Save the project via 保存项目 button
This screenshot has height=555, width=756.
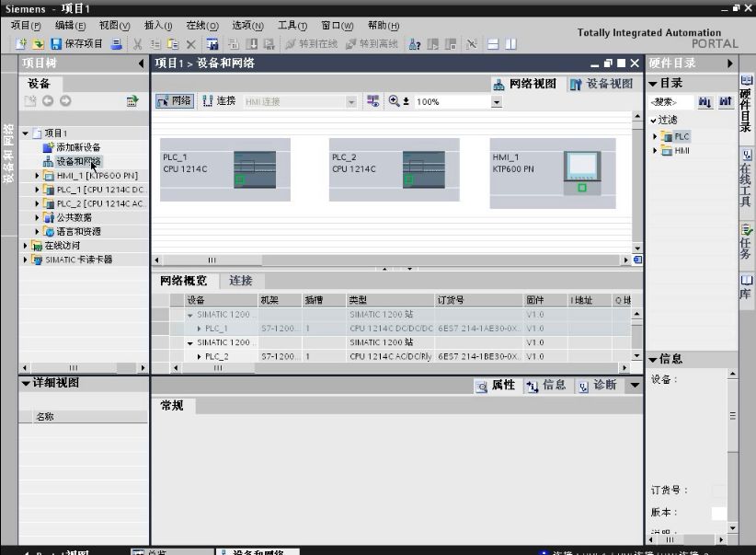pos(77,44)
